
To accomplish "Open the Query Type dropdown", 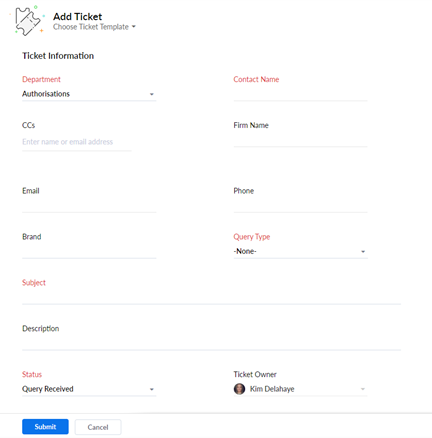I will [x=300, y=251].
